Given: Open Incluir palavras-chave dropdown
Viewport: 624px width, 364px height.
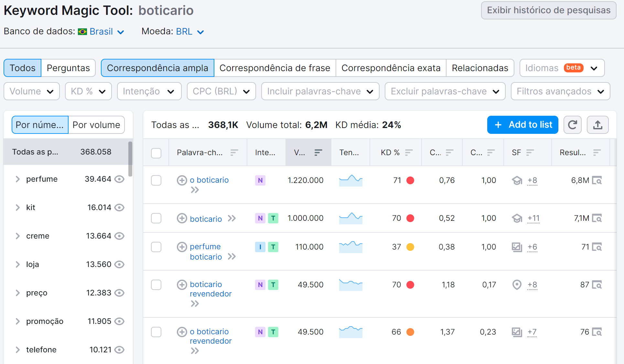Looking at the screenshot, I should [x=320, y=91].
